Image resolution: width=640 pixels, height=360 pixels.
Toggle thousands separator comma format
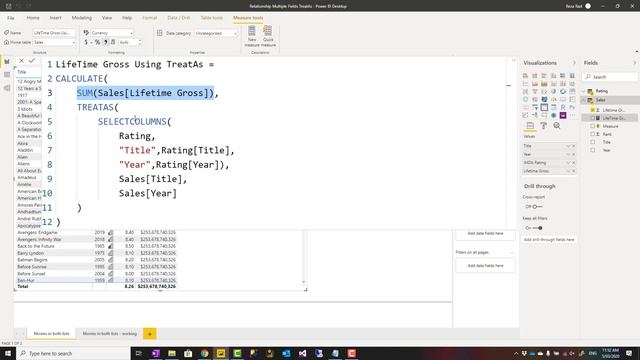coord(105,42)
